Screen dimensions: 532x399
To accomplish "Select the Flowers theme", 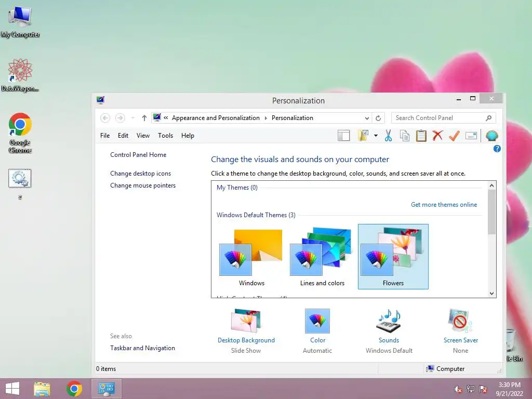I will pos(393,257).
